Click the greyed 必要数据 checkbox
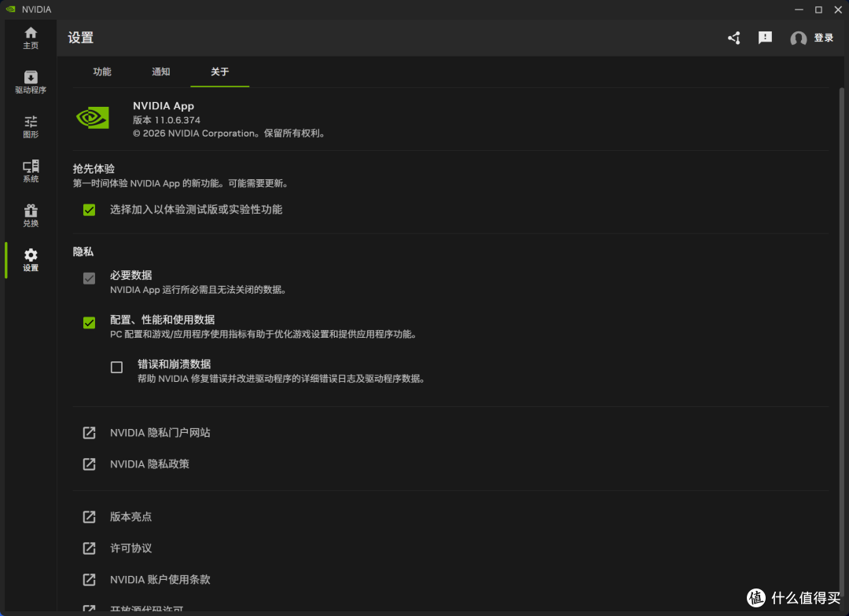 pyautogui.click(x=90, y=278)
